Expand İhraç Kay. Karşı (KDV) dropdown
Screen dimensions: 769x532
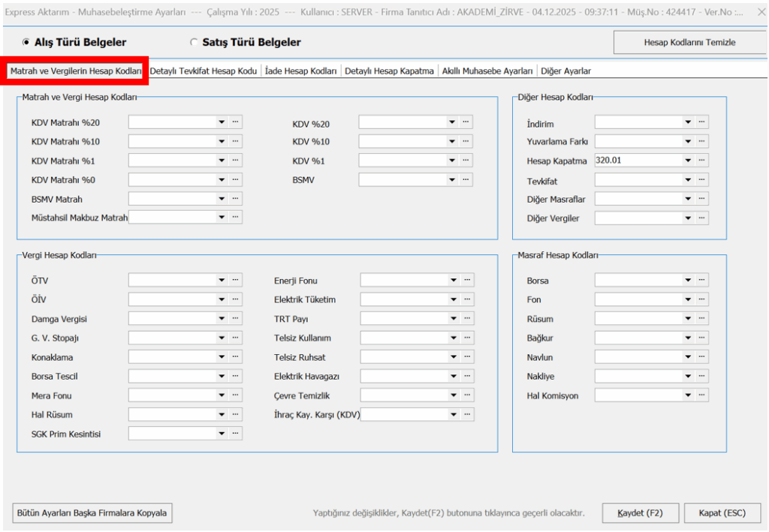pyautogui.click(x=454, y=414)
